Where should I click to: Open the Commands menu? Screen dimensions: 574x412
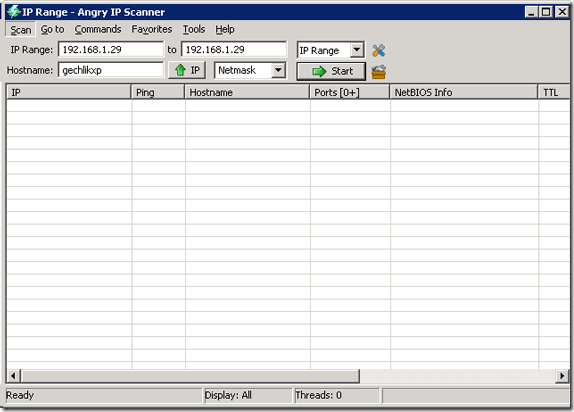tap(98, 29)
